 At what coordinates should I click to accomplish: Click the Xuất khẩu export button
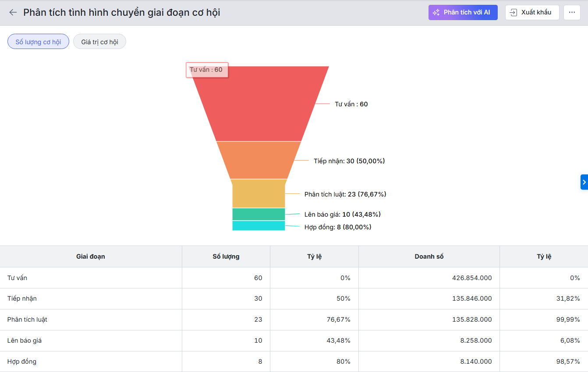532,12
